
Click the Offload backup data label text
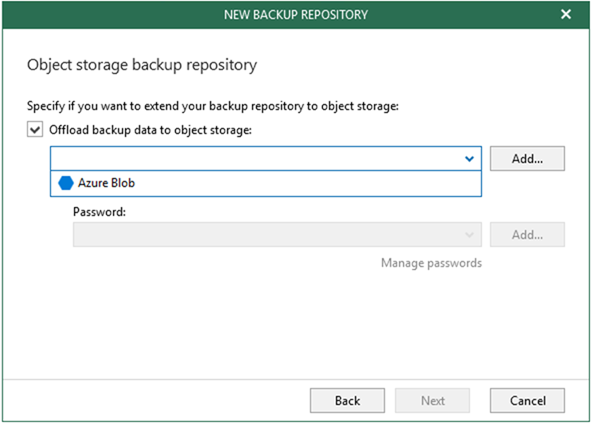[x=150, y=130]
